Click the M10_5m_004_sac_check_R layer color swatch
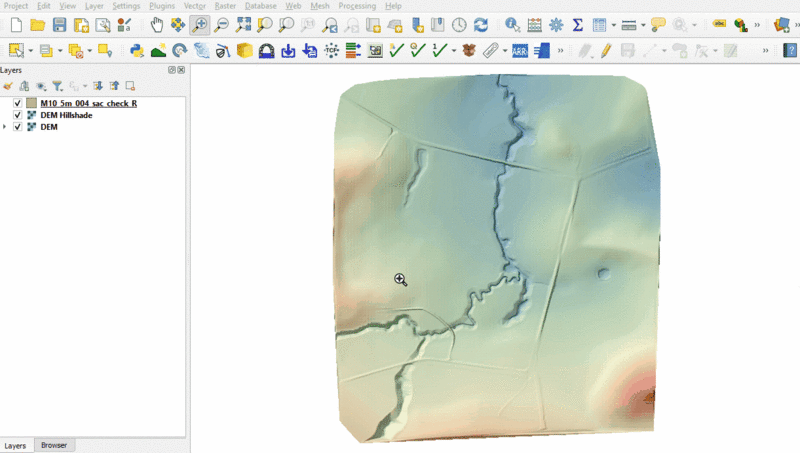 click(x=32, y=103)
